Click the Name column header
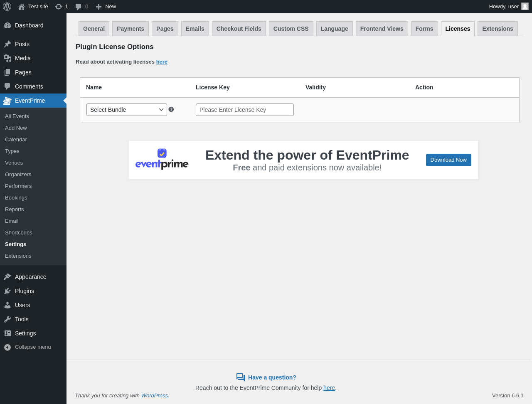 94,87
